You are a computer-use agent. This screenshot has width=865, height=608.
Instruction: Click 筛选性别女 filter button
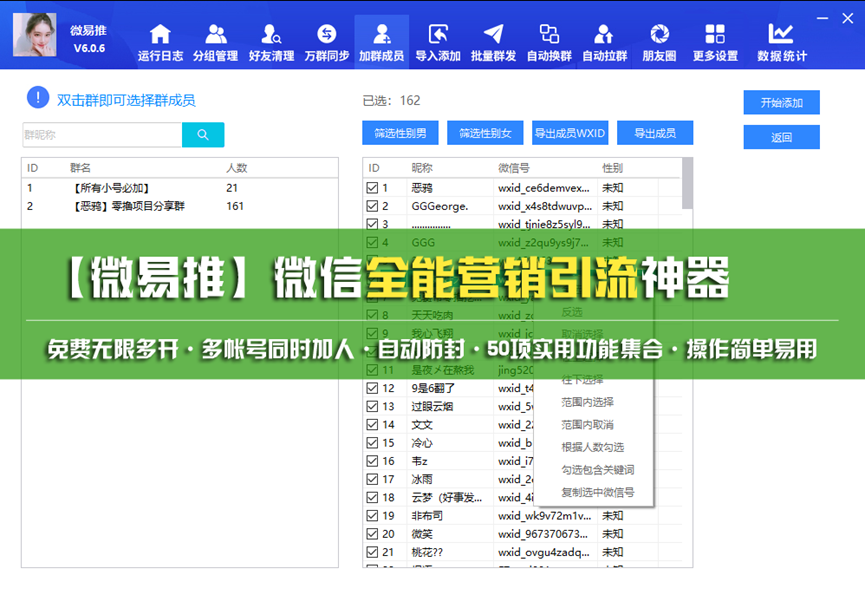(485, 133)
